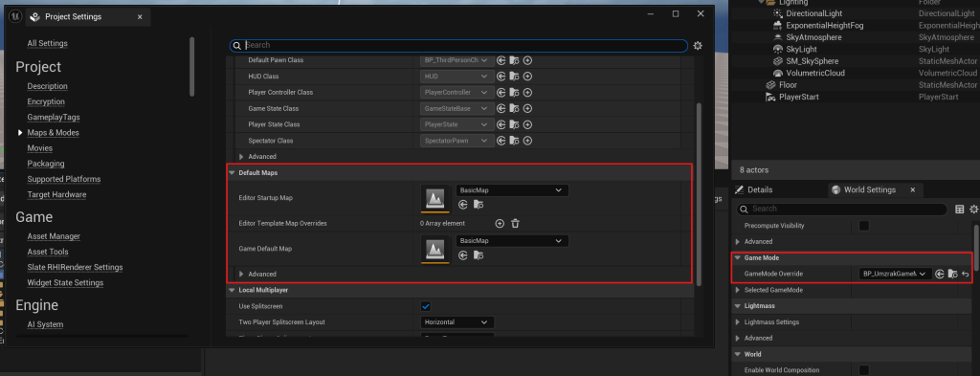Browse to GameMode Override asset
This screenshot has height=376, width=980.
952,274
